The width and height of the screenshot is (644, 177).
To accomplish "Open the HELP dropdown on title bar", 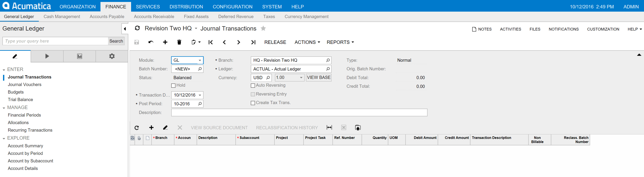I will [x=635, y=29].
